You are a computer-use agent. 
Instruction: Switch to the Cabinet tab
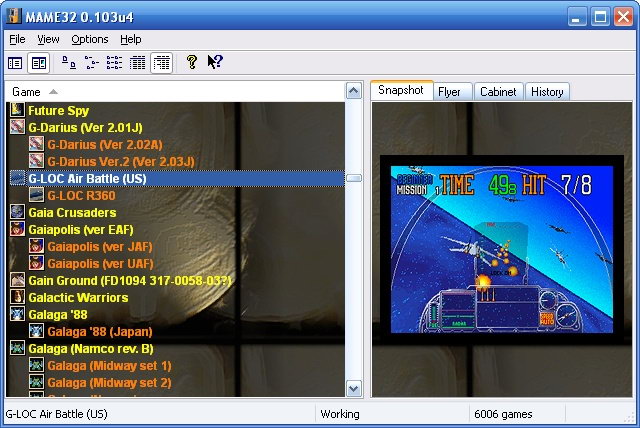click(498, 92)
